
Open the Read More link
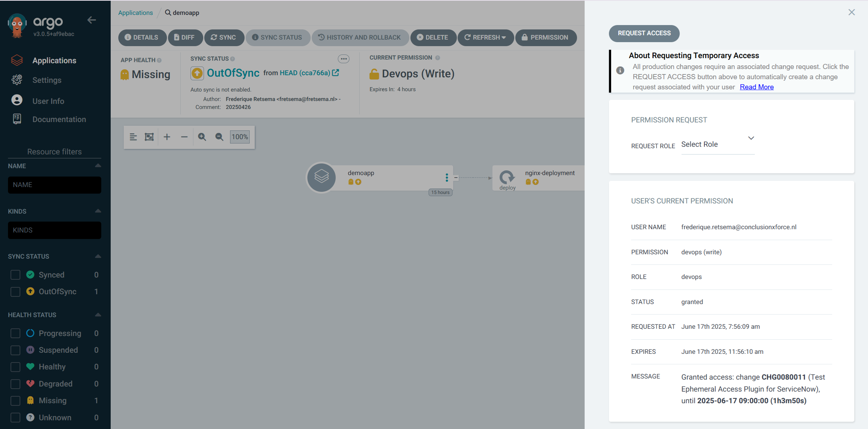(x=757, y=87)
